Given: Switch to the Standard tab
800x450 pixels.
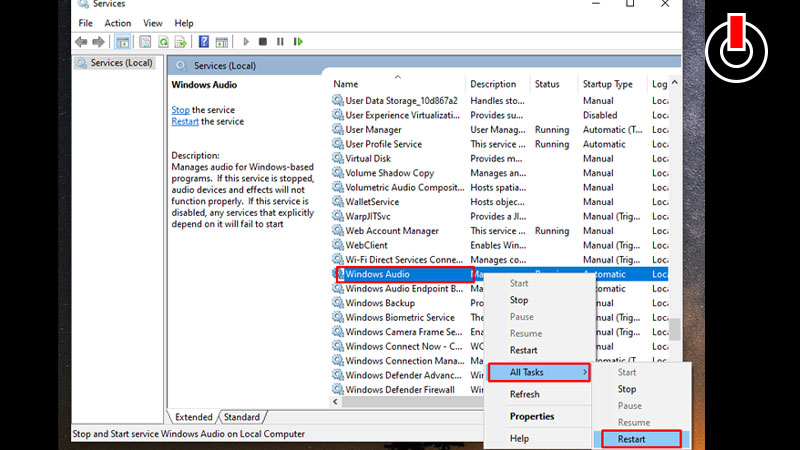Looking at the screenshot, I should pos(242,417).
